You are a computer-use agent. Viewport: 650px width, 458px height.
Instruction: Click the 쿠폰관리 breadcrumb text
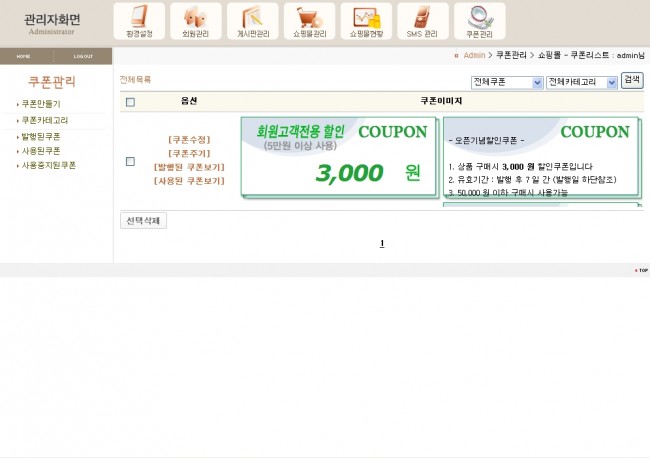point(511,55)
